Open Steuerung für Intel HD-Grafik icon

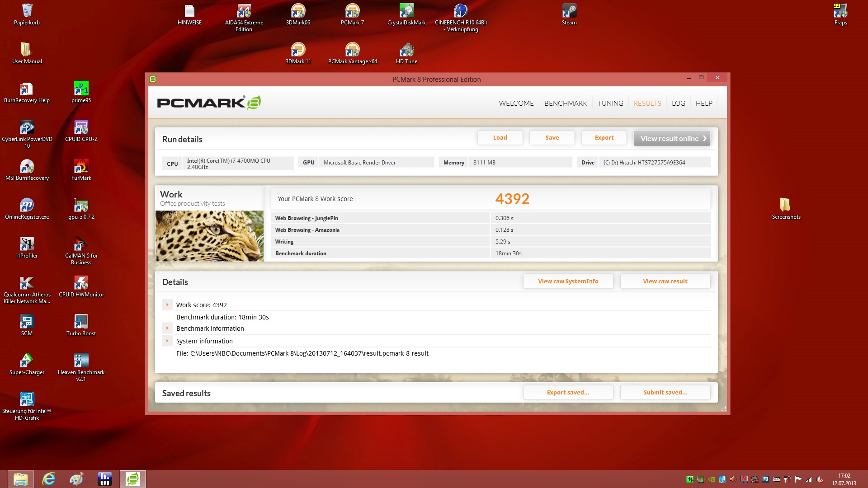click(x=27, y=406)
